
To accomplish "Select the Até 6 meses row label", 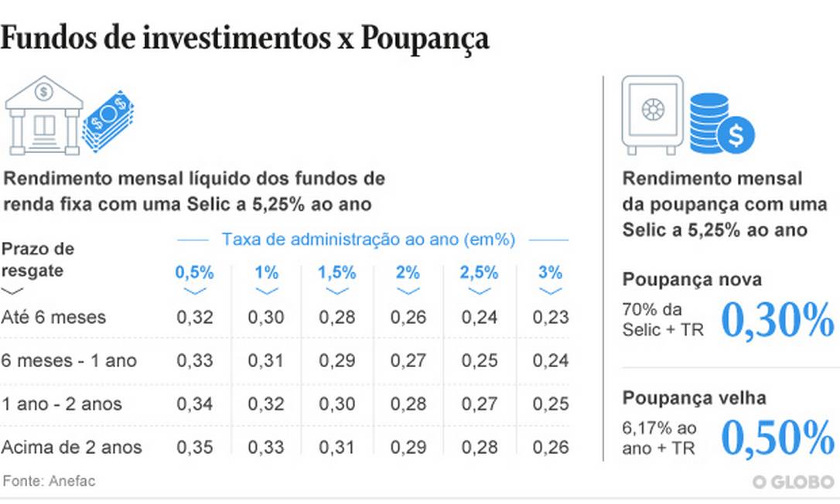I will click(54, 317).
